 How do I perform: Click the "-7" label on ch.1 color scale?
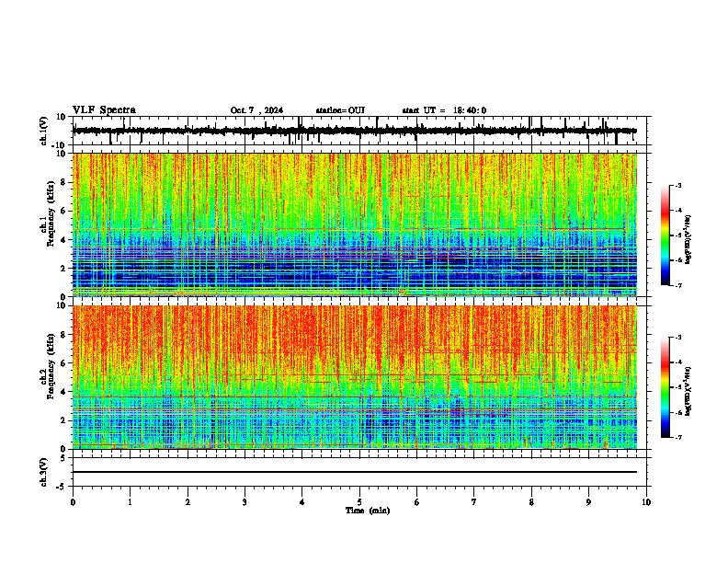(678, 285)
